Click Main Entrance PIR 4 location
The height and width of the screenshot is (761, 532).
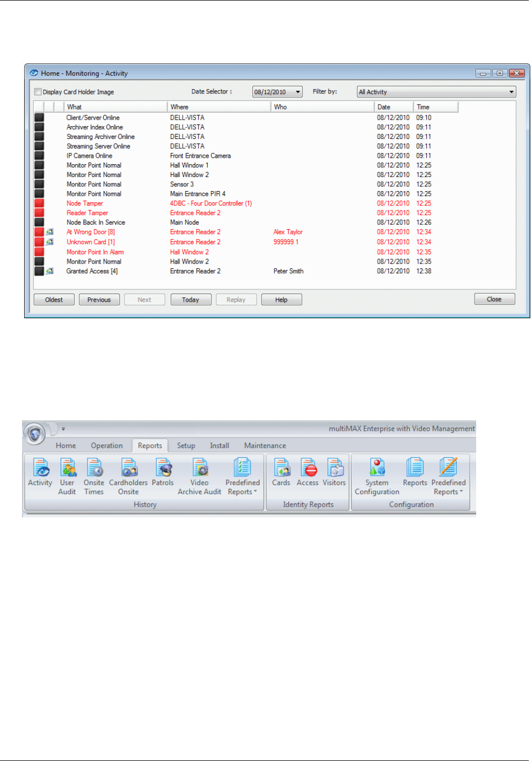click(198, 194)
